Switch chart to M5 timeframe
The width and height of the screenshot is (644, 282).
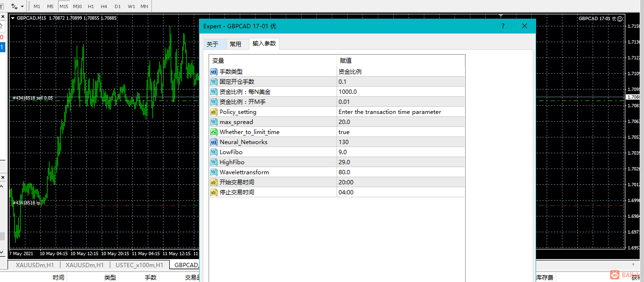pos(50,7)
